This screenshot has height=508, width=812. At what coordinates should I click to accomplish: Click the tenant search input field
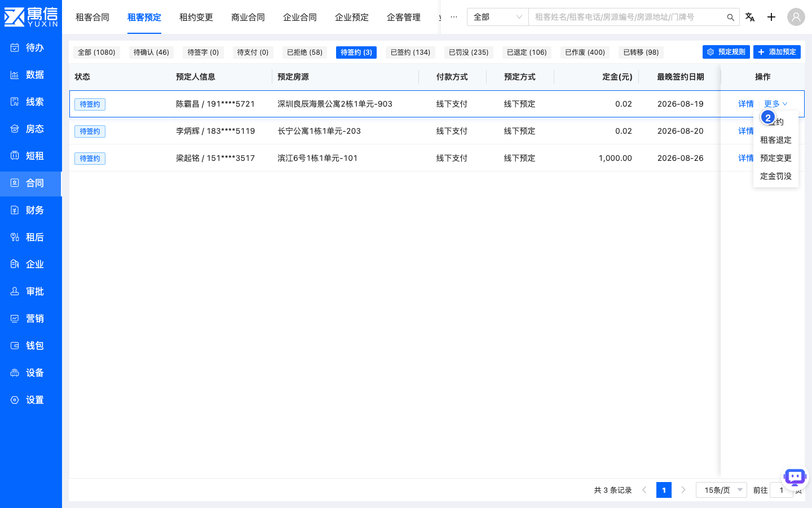[x=627, y=17]
